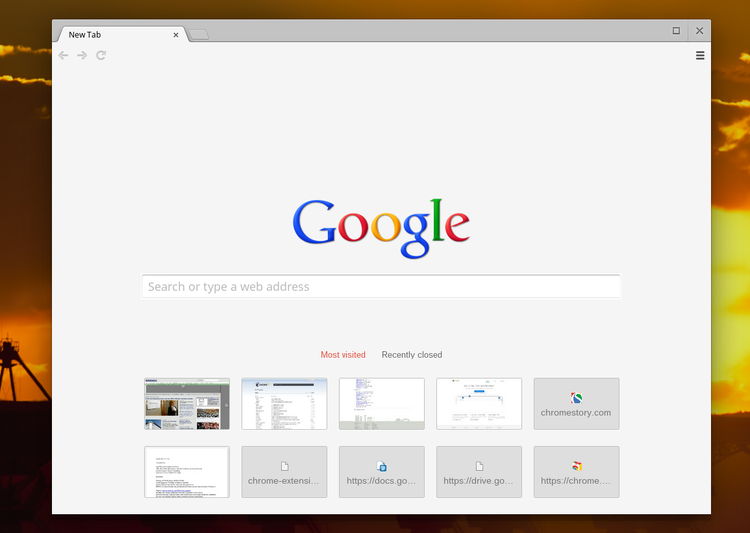The width and height of the screenshot is (750, 533).
Task: Close the browser window
Action: pyautogui.click(x=700, y=31)
